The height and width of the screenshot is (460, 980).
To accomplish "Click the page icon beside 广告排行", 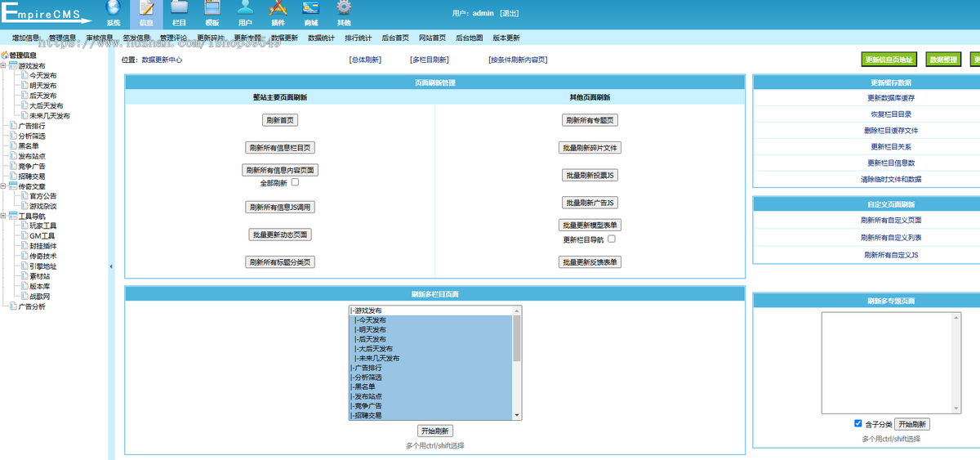I will tap(13, 126).
